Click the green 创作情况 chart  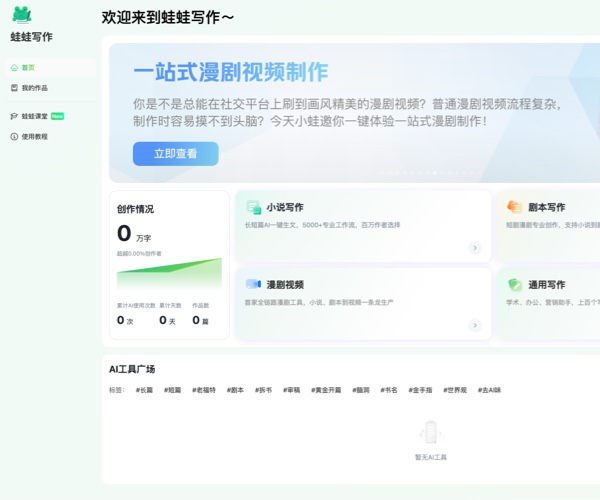click(x=169, y=273)
